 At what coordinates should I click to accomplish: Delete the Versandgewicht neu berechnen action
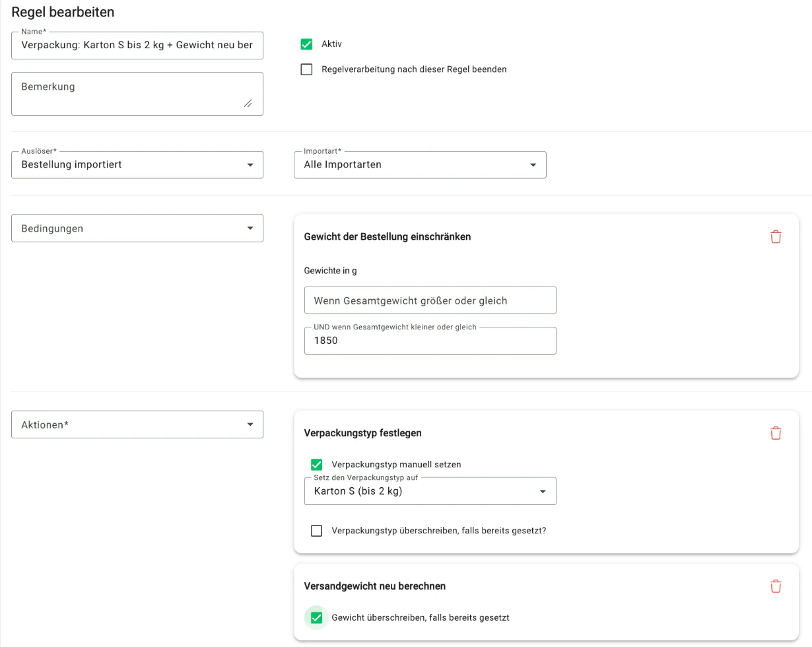click(776, 586)
